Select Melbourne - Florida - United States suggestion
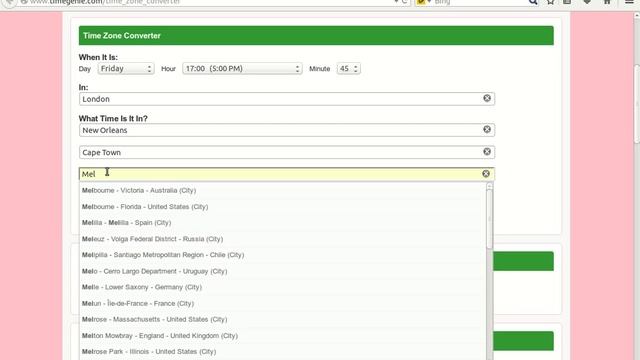This screenshot has width=640, height=360. point(282,207)
